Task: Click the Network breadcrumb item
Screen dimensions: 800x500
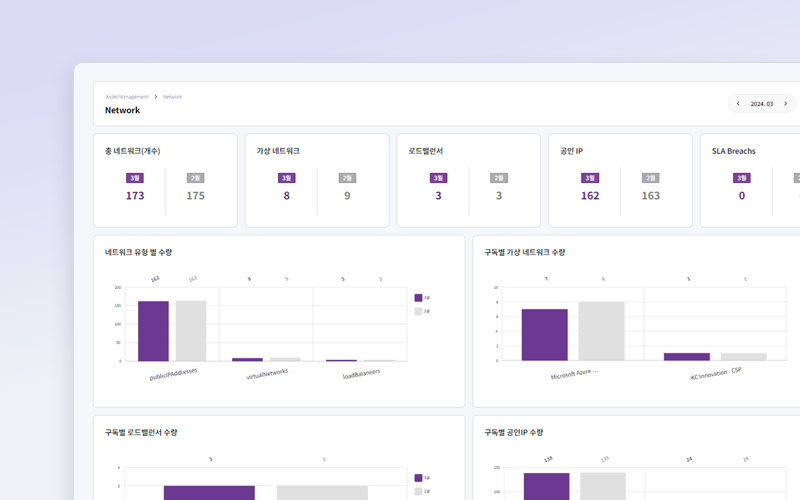Action: pyautogui.click(x=172, y=97)
